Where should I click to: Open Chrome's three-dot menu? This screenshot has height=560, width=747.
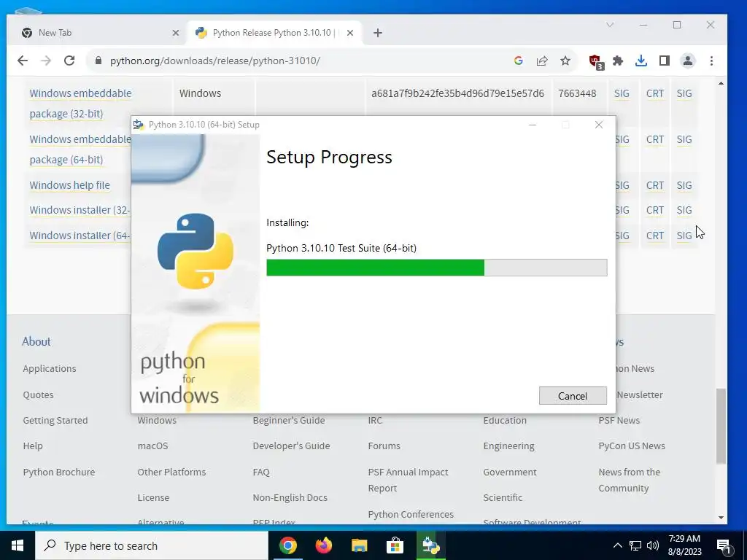711,61
